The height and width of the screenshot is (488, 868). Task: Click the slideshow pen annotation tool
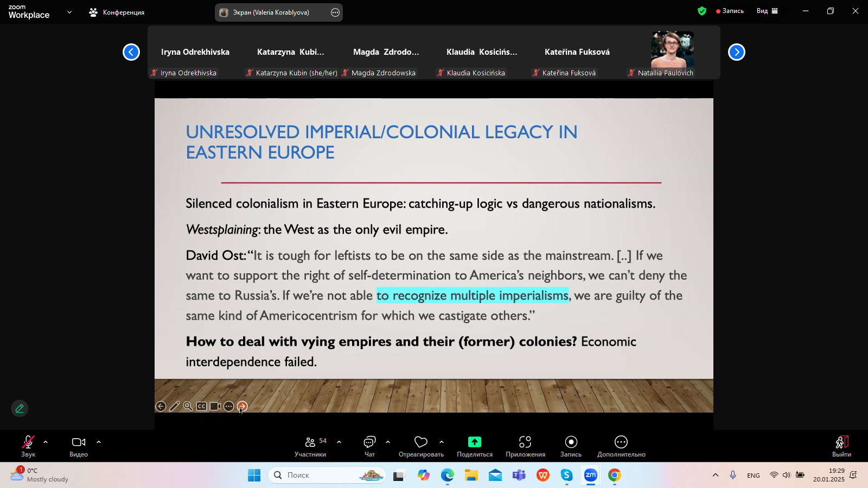(174, 406)
